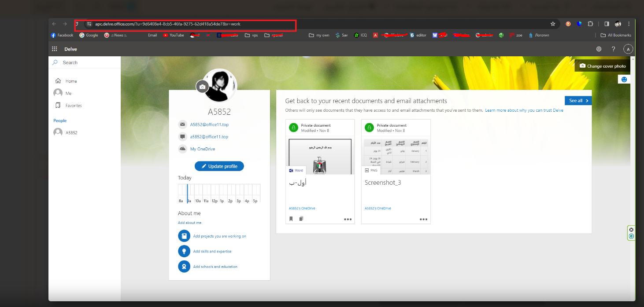
Task: Open more options on Screenshot_3 card
Action: click(423, 219)
